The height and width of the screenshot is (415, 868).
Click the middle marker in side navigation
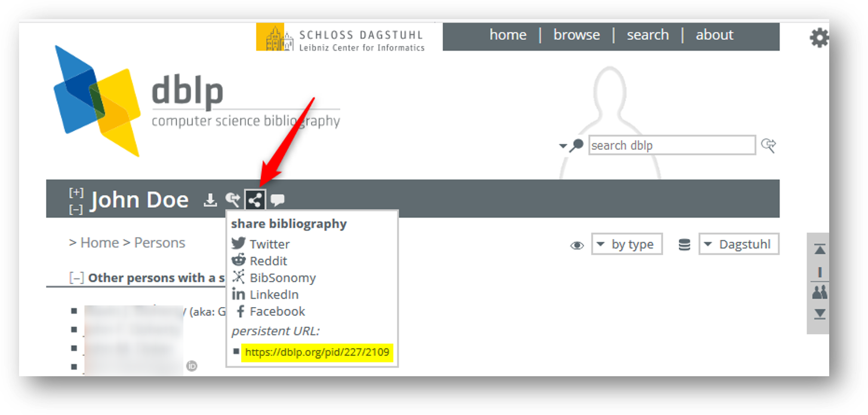(x=820, y=272)
